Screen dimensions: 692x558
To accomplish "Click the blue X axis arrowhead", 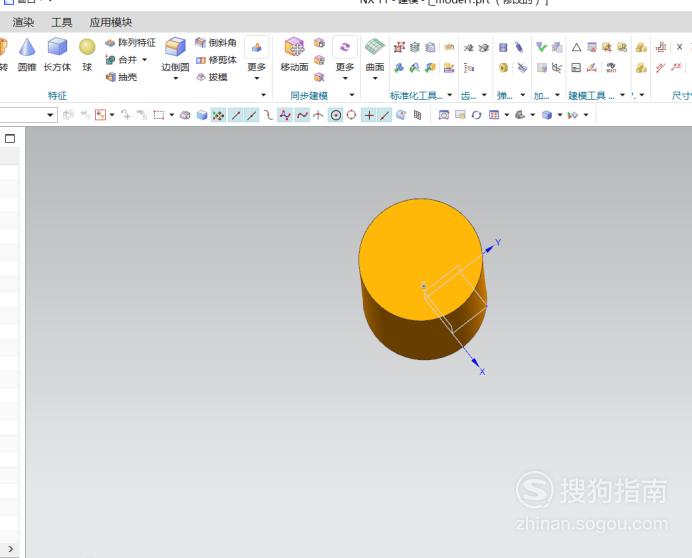I will 475,362.
